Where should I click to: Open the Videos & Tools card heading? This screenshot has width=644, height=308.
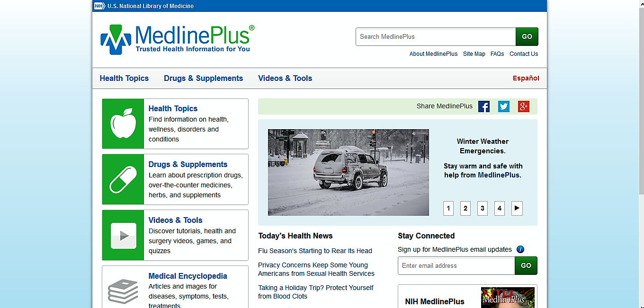click(175, 220)
